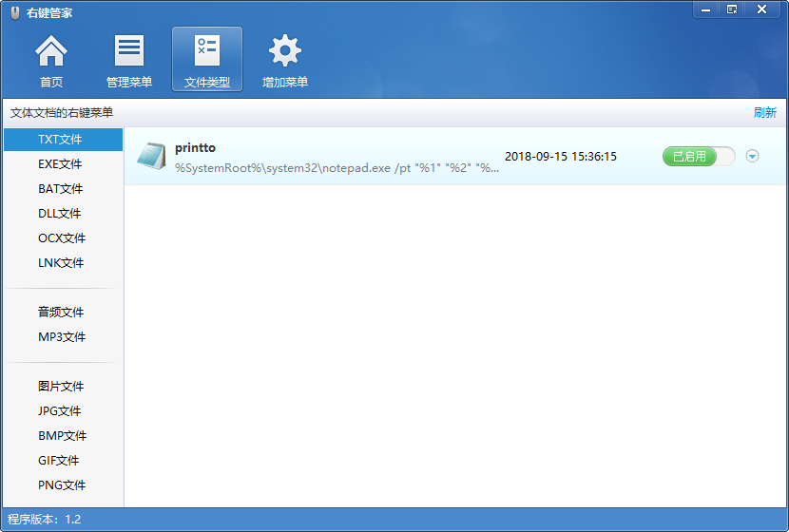This screenshot has height=532, width=789.
Task: Click the PNG文件 entry
Action: (61, 485)
